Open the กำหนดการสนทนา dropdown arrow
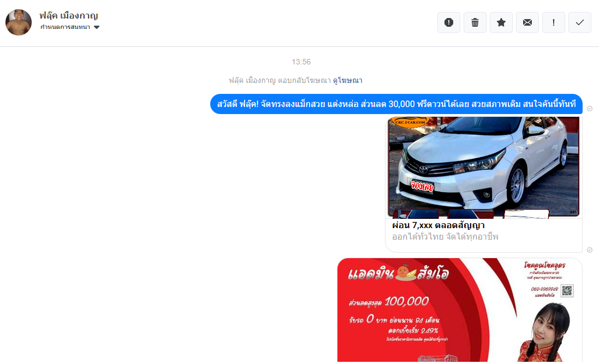 tap(97, 27)
